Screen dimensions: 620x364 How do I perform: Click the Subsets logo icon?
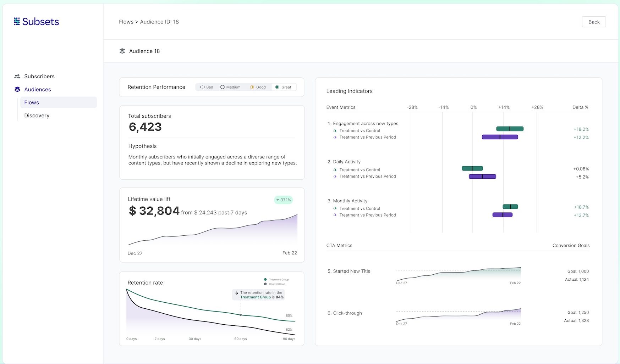(17, 22)
